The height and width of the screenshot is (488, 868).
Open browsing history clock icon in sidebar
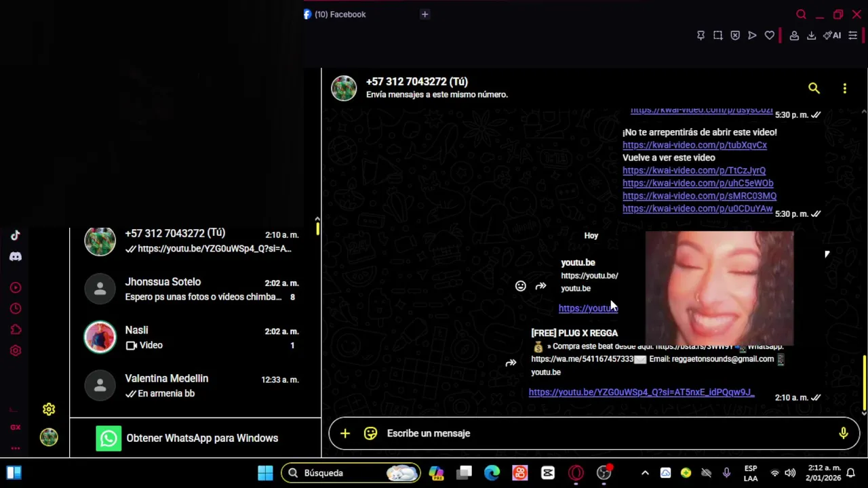[x=16, y=308]
